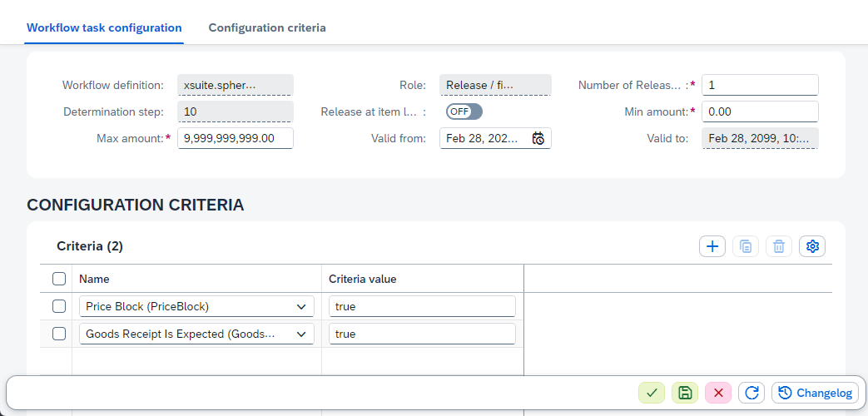Click the refresh icon in footer

(x=751, y=394)
